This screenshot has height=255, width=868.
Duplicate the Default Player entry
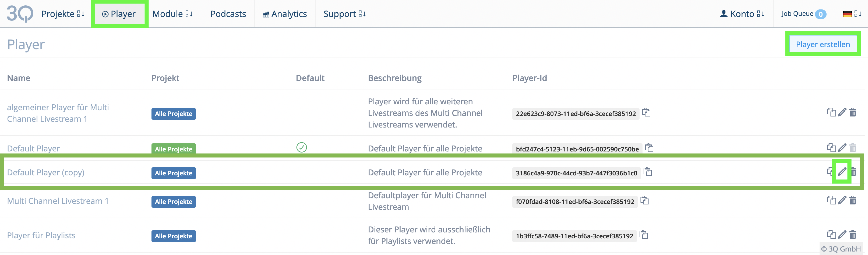tap(831, 148)
